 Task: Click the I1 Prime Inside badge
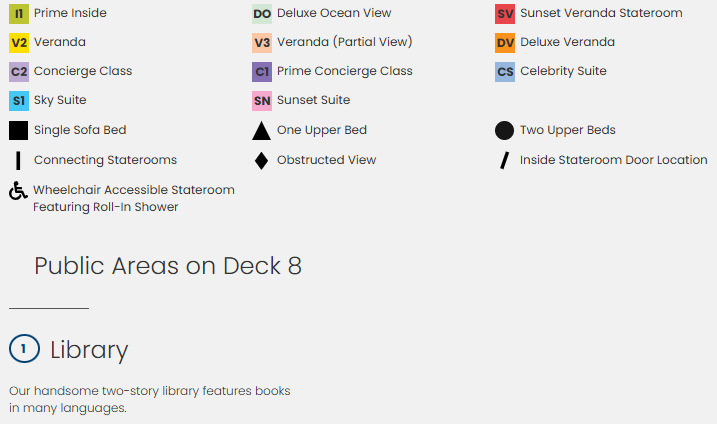click(19, 14)
